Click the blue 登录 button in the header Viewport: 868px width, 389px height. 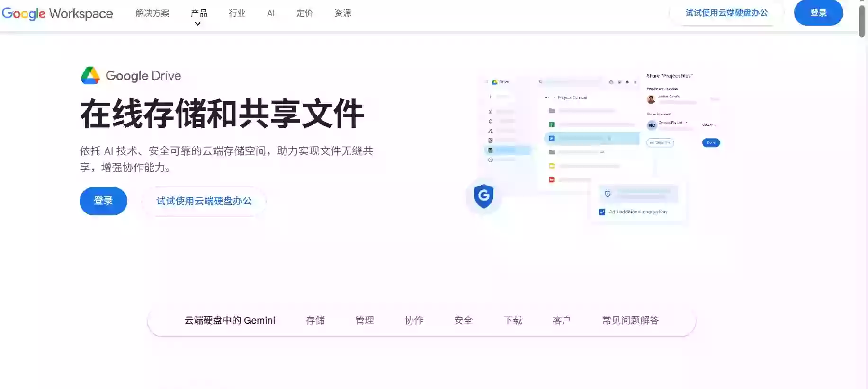(818, 13)
